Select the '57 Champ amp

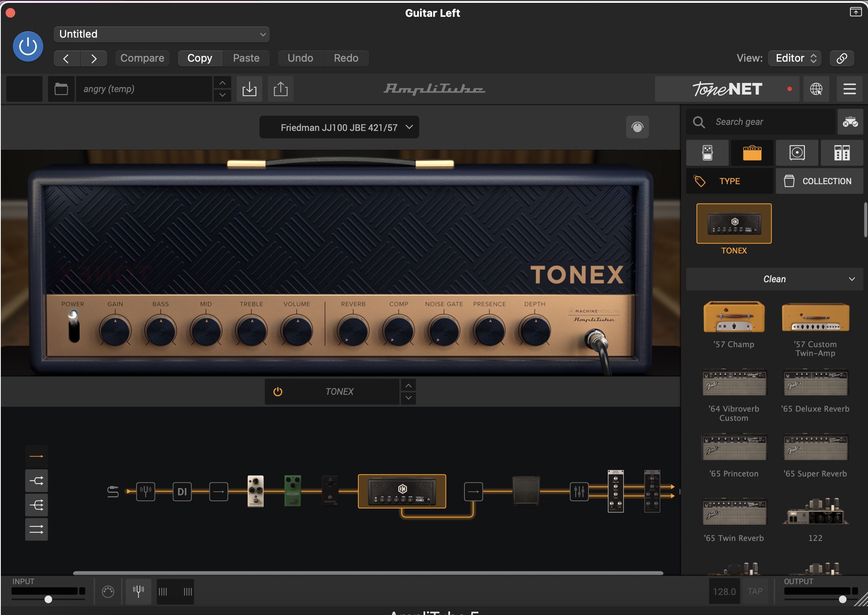[x=734, y=317]
